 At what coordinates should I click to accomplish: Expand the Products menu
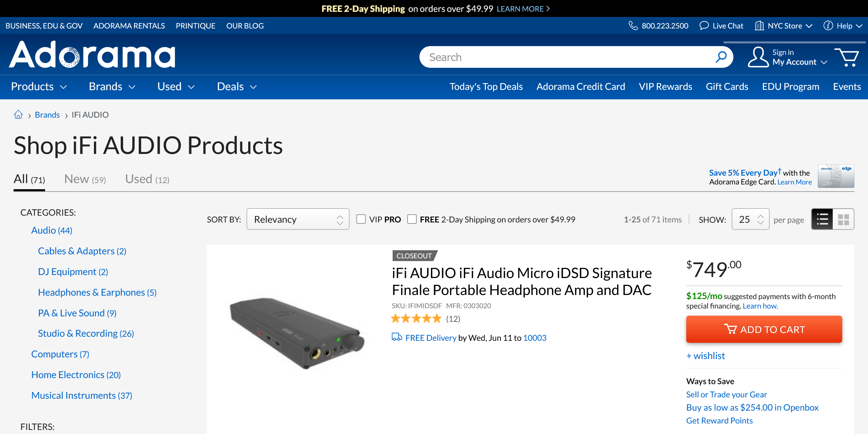[39, 86]
